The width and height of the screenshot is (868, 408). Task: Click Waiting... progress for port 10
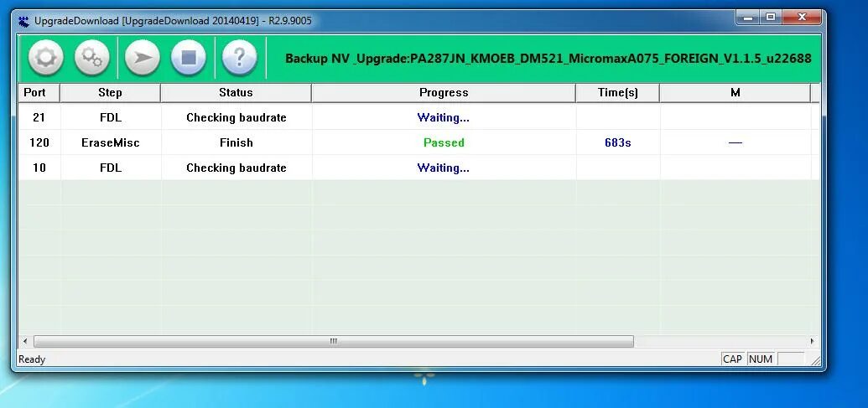[444, 168]
